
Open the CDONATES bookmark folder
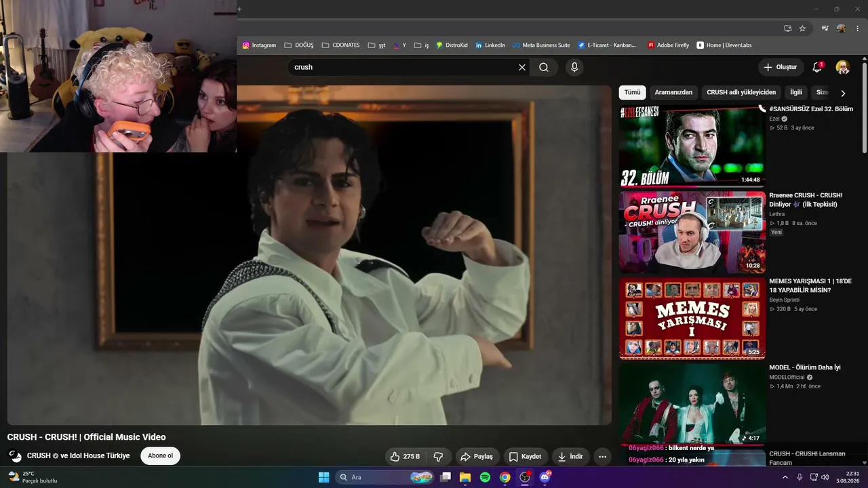[x=341, y=45]
